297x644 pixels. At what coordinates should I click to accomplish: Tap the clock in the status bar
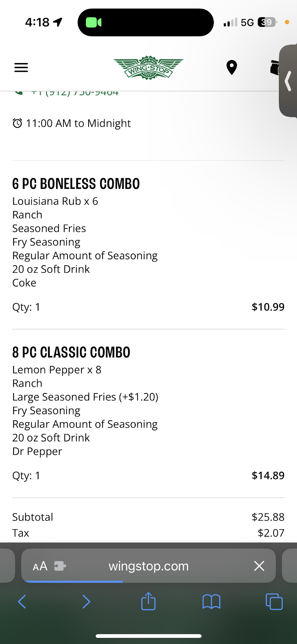[37, 22]
